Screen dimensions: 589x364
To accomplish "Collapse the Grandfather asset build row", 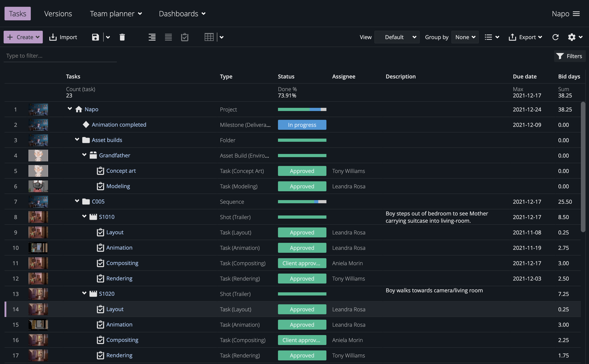I will (84, 155).
